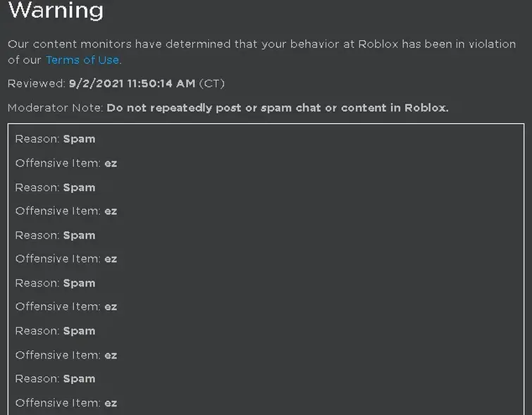Viewport: 532px width, 415px height.
Task: Click the third "Offensive Item: ez" entry
Action: (66, 259)
